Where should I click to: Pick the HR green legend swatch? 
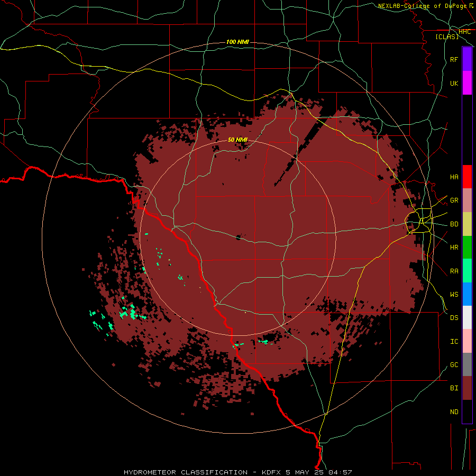click(467, 248)
